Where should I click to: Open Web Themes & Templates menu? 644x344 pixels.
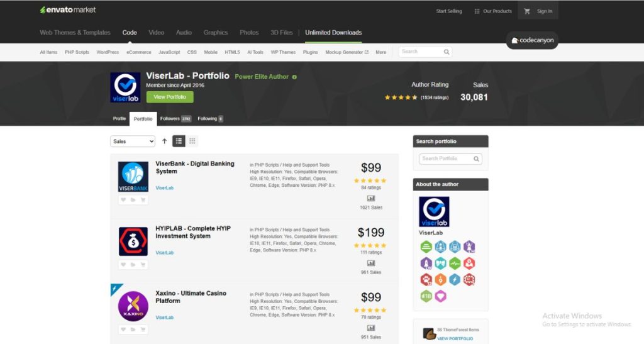point(75,33)
